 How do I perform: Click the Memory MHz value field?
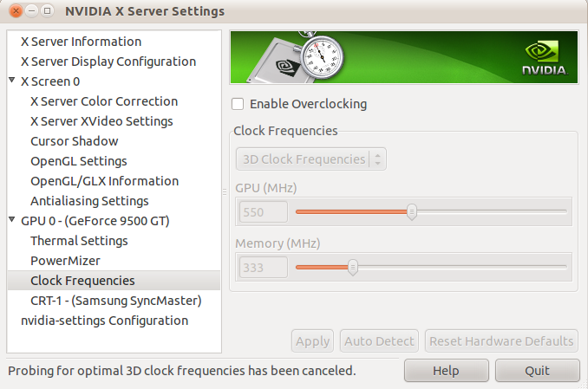tap(262, 267)
